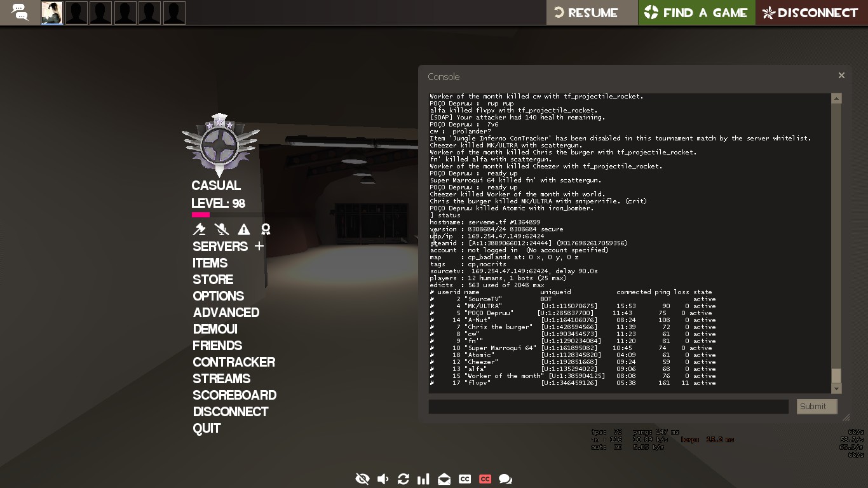Image resolution: width=868 pixels, height=488 pixels.
Task: Toggle the crossed-out eye visibility icon
Action: tap(362, 479)
